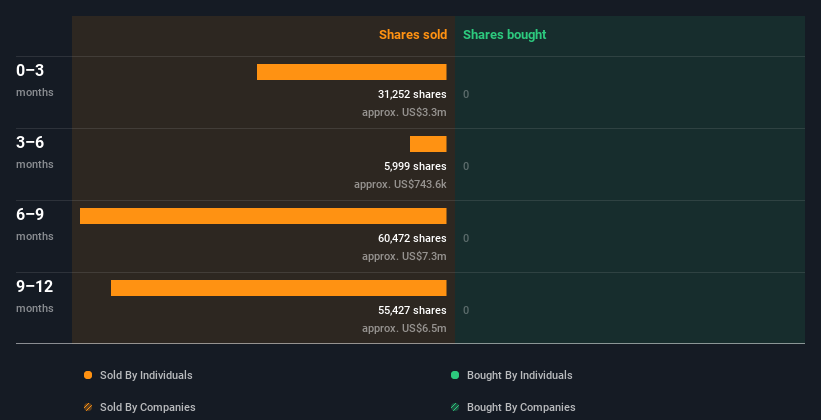Click the 9–12 months row label
Viewport: 821px width, 420px height.
(x=35, y=296)
